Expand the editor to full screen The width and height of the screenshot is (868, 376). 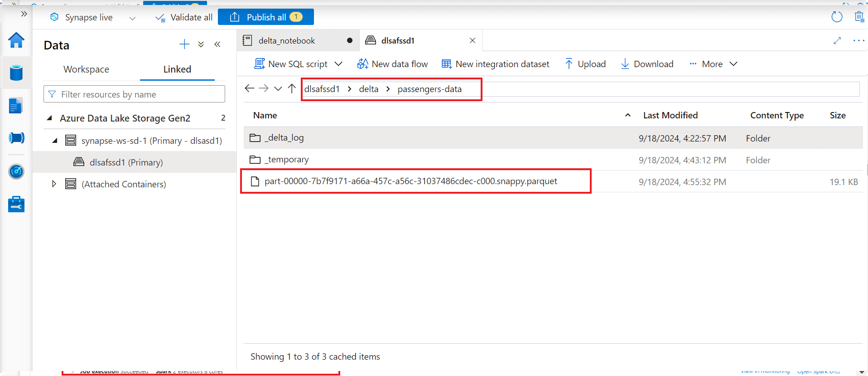[837, 40]
